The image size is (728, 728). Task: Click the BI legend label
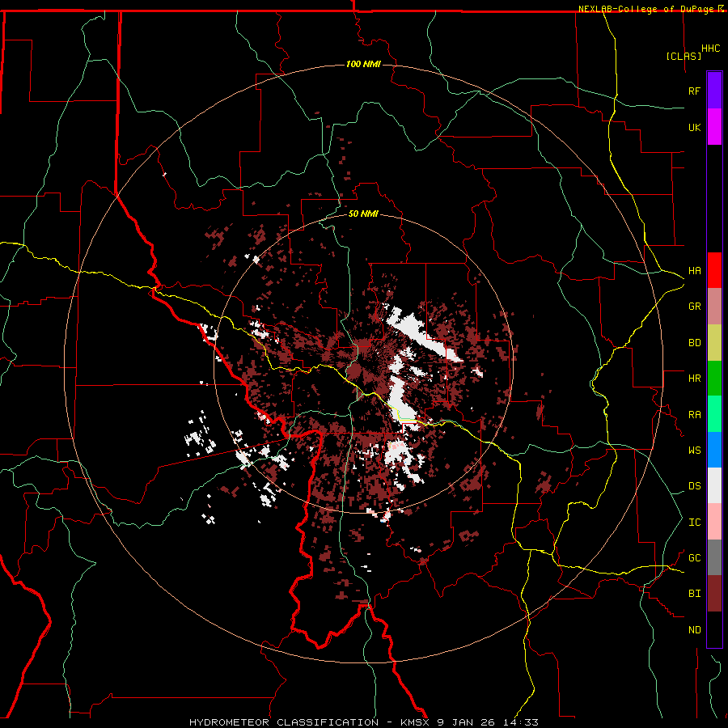tap(694, 594)
